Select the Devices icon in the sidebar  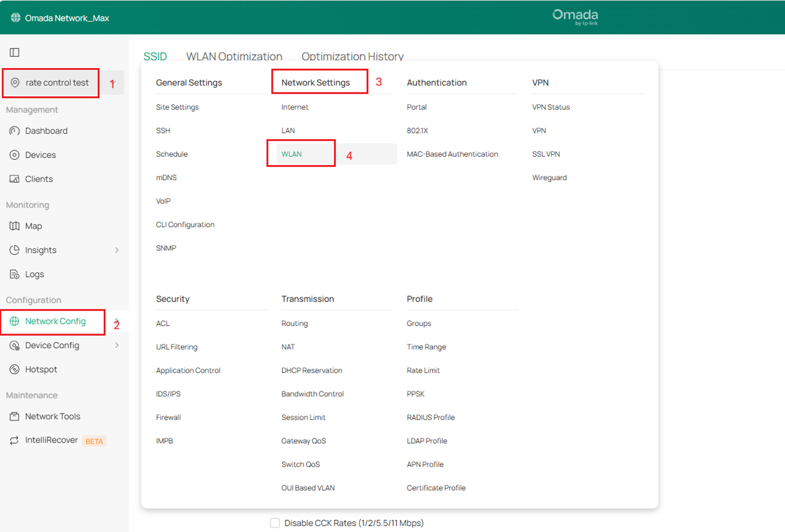coord(14,155)
